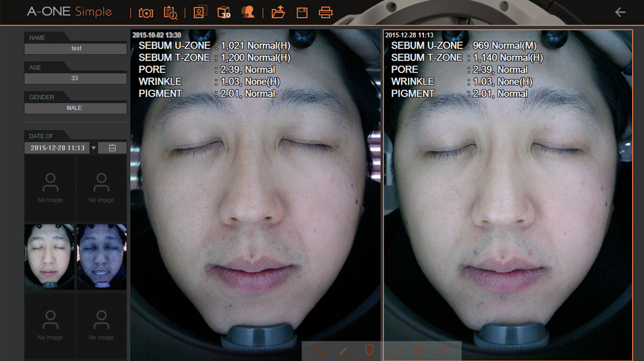
Task: Open the checklist document icon in bottom toolbar
Action: tap(419, 351)
